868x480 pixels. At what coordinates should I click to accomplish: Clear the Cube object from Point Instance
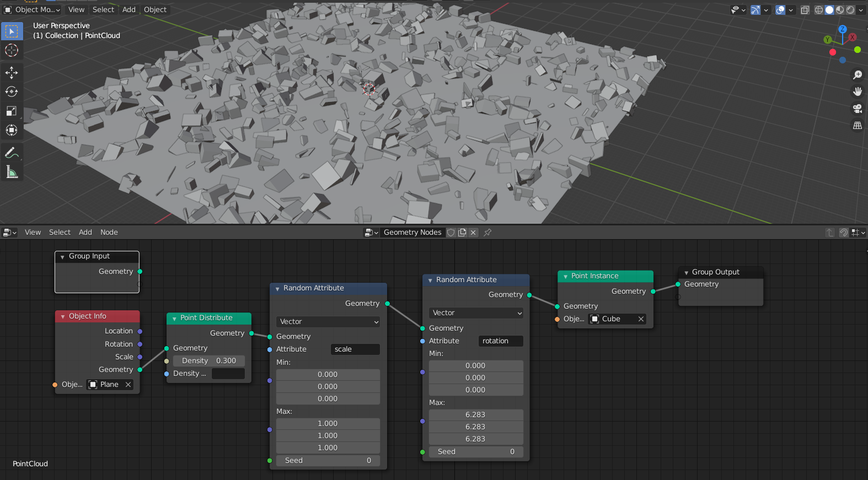click(x=641, y=319)
